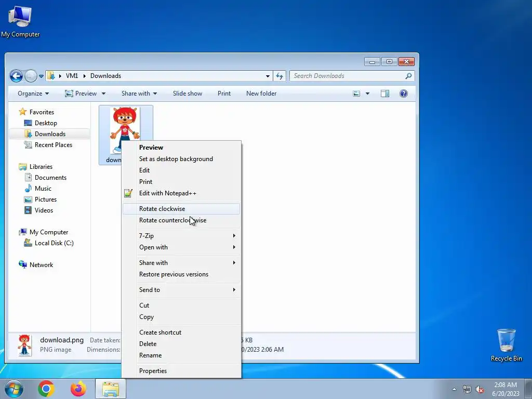Expand the VM1 breadcrumb arrow
This screenshot has height=399, width=532.
(85, 76)
